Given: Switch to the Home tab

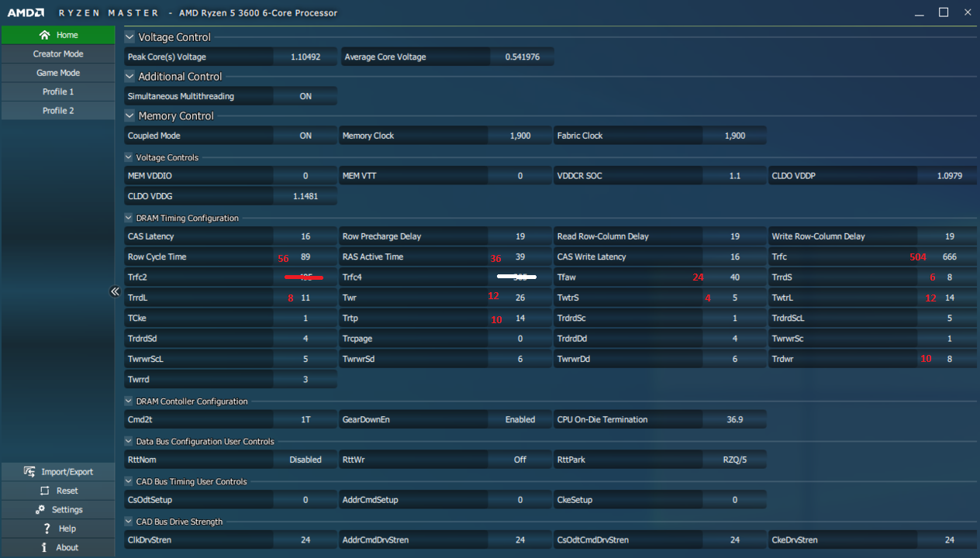Looking at the screenshot, I should click(58, 35).
